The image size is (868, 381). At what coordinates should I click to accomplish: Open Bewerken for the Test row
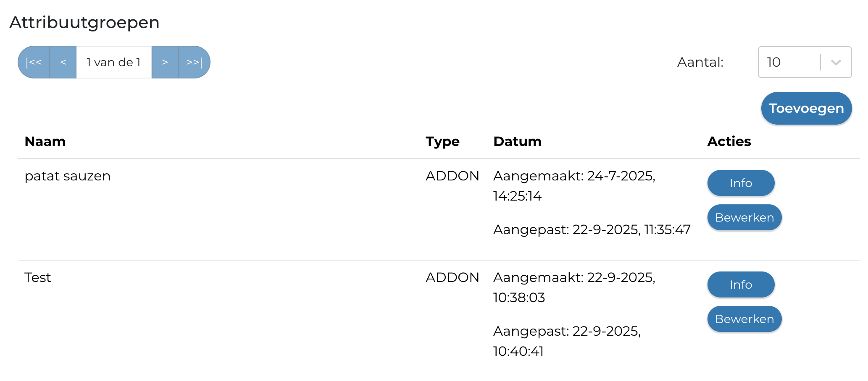744,319
